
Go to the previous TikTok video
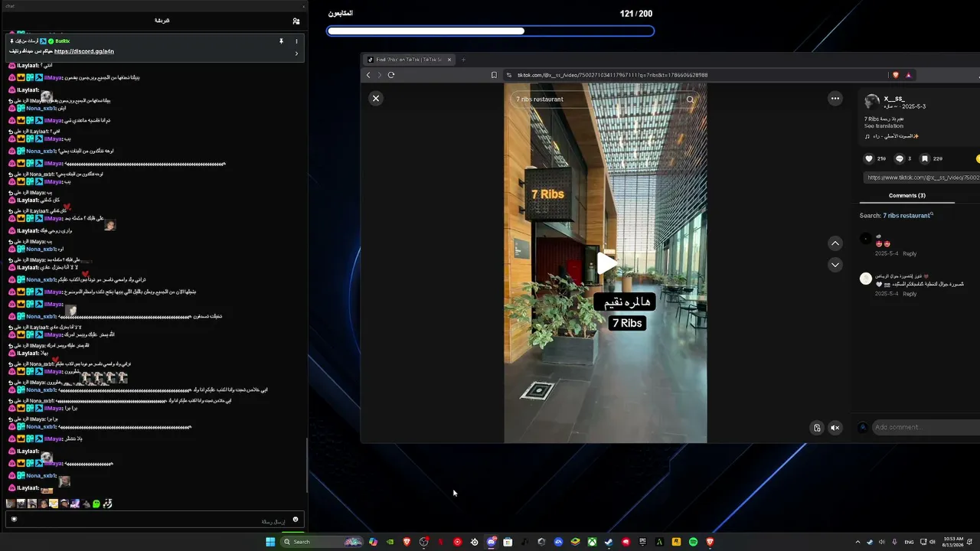coord(835,243)
